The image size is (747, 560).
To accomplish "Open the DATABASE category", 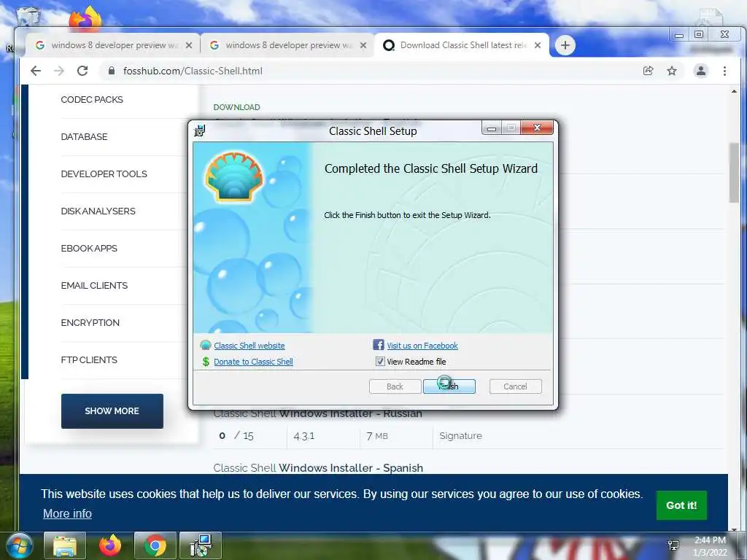I will 85,136.
